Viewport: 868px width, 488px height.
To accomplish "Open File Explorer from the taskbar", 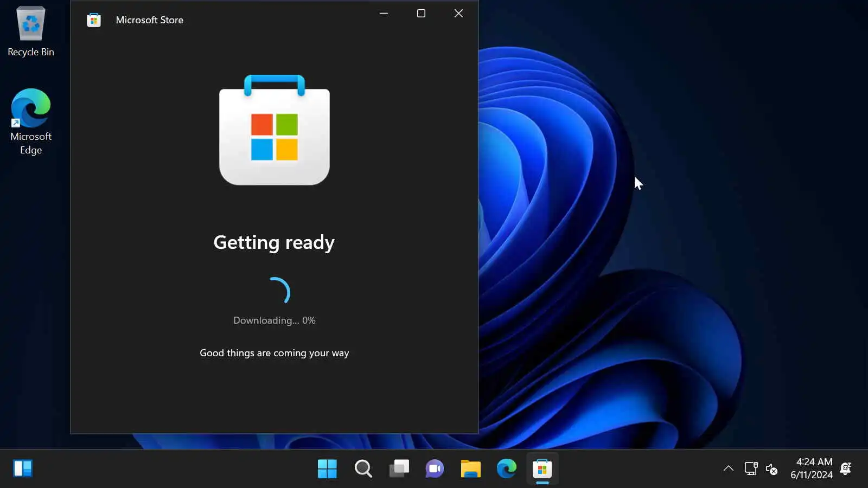I will (470, 468).
